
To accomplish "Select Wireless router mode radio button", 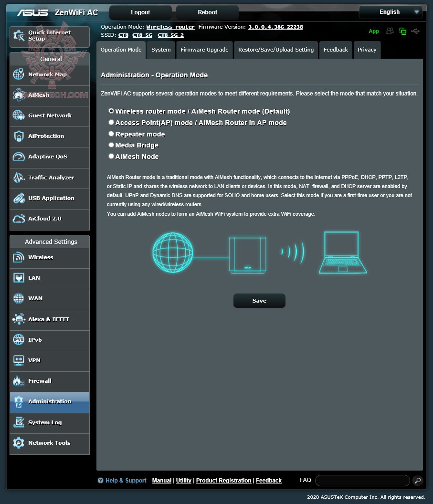I will 111,111.
